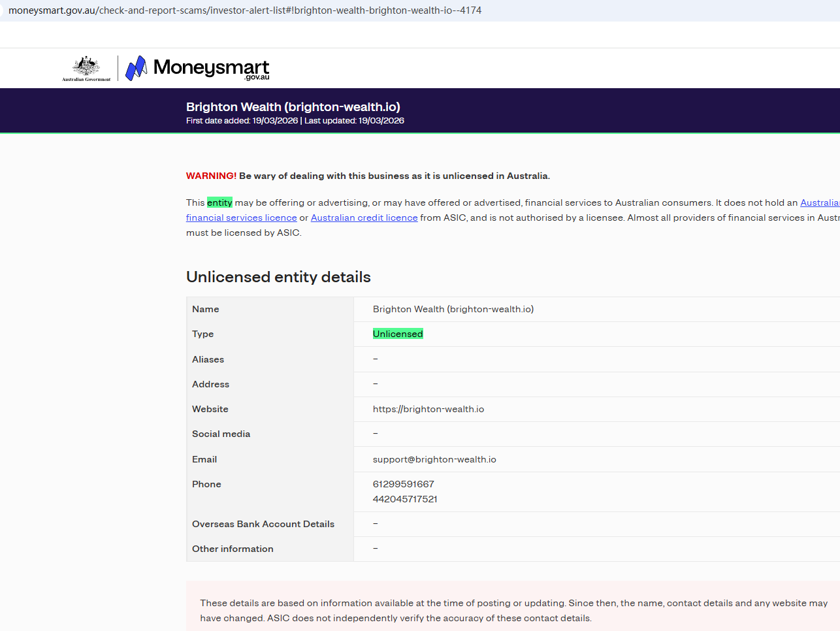
Task: Click the Name row label
Action: [x=206, y=309]
